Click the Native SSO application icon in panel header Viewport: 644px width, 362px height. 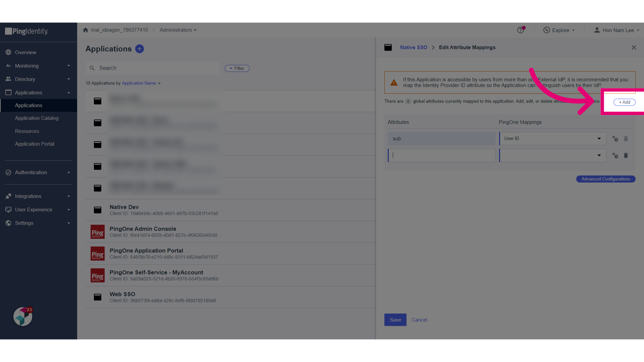pos(388,47)
